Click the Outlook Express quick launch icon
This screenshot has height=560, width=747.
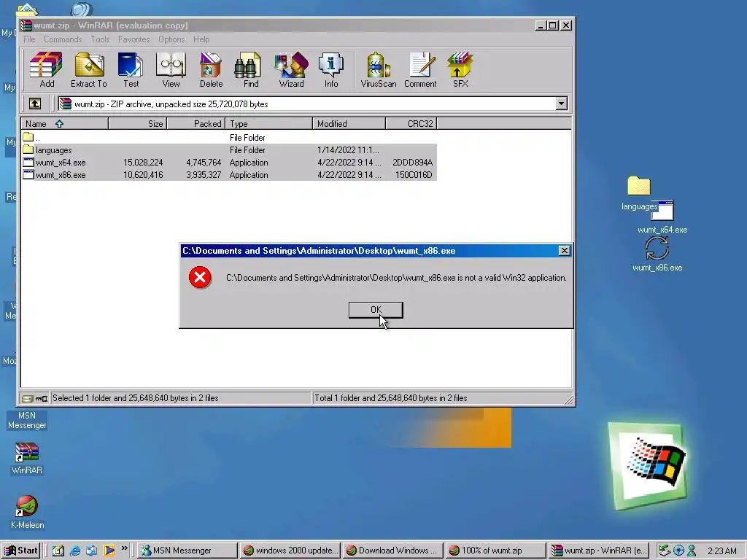tap(91, 551)
